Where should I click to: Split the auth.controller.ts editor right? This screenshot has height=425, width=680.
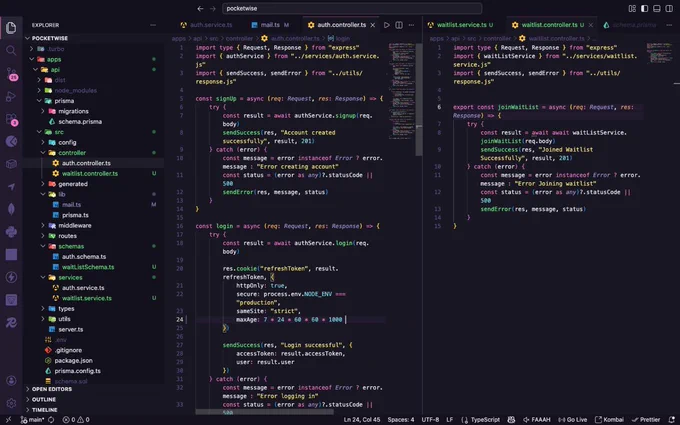pyautogui.click(x=399, y=25)
